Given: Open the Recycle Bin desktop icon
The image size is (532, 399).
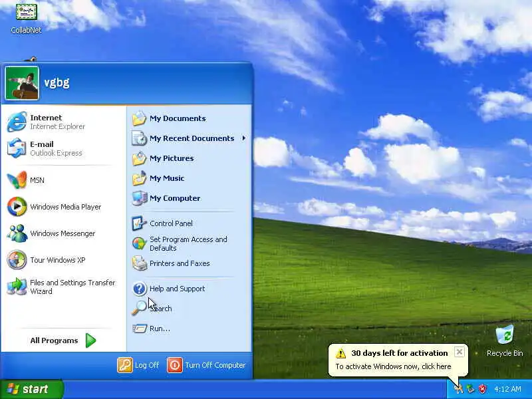Looking at the screenshot, I should point(505,335).
